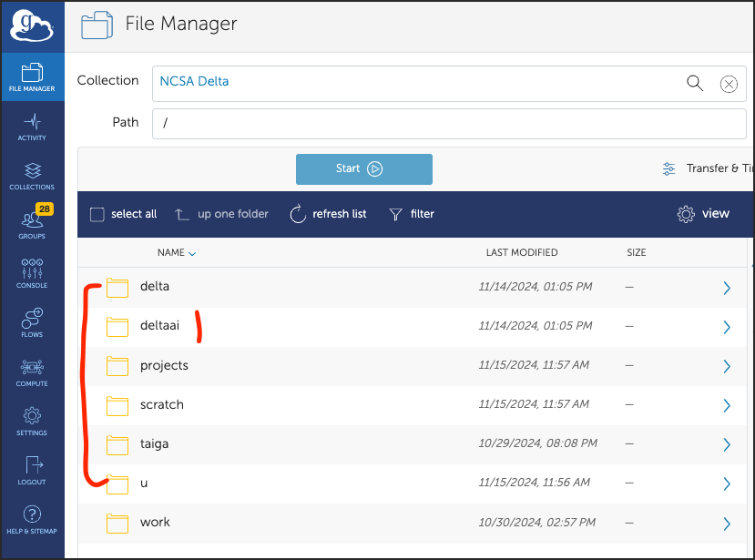This screenshot has width=755, height=560.
Task: Open the Console sidebar item
Action: 32,273
